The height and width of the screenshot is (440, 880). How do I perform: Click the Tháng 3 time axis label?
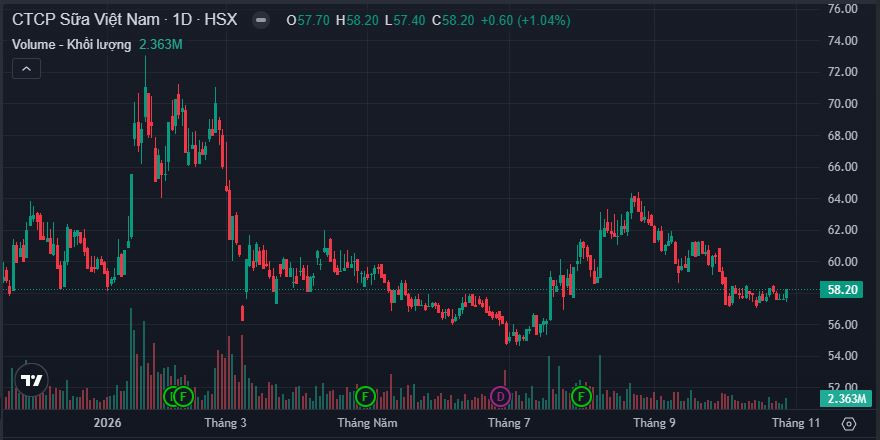[x=225, y=423]
